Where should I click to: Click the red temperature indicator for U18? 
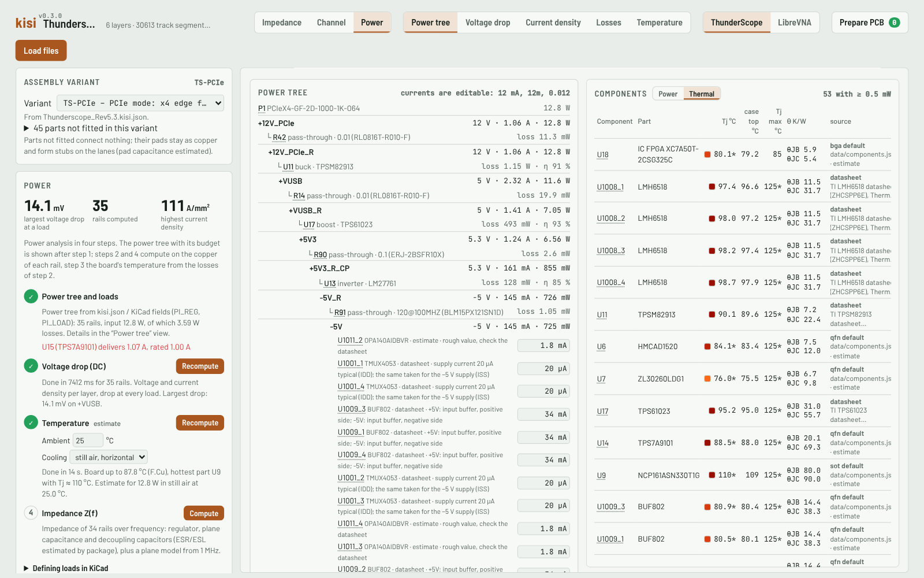(x=707, y=154)
